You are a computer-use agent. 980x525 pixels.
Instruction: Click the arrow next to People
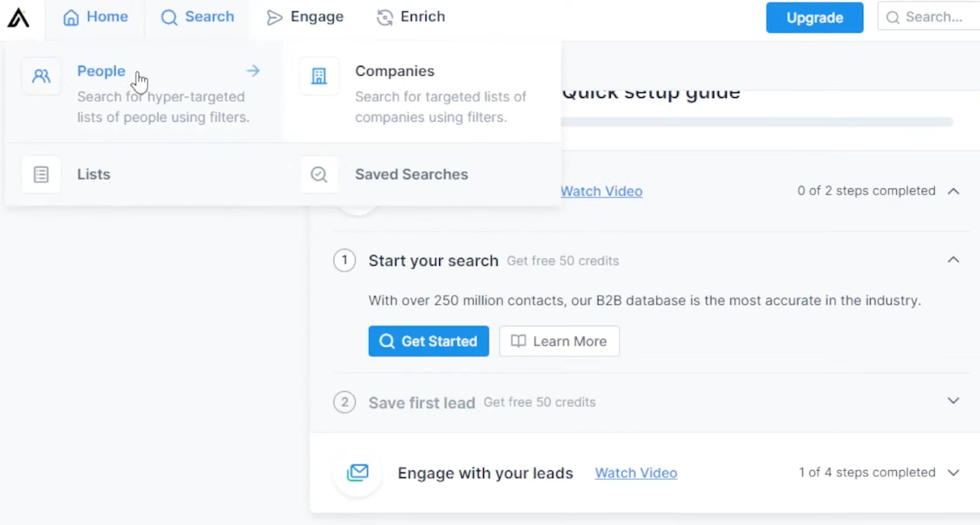[253, 71]
